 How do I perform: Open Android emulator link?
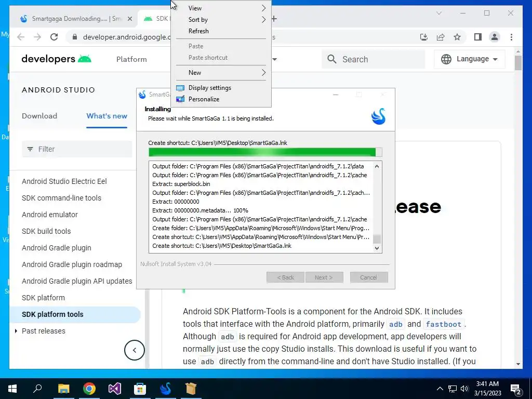tap(49, 215)
